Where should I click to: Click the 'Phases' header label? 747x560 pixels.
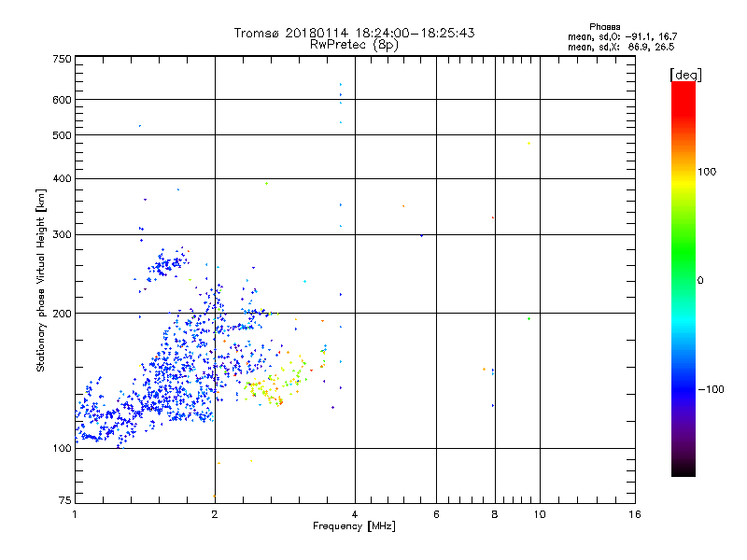604,27
